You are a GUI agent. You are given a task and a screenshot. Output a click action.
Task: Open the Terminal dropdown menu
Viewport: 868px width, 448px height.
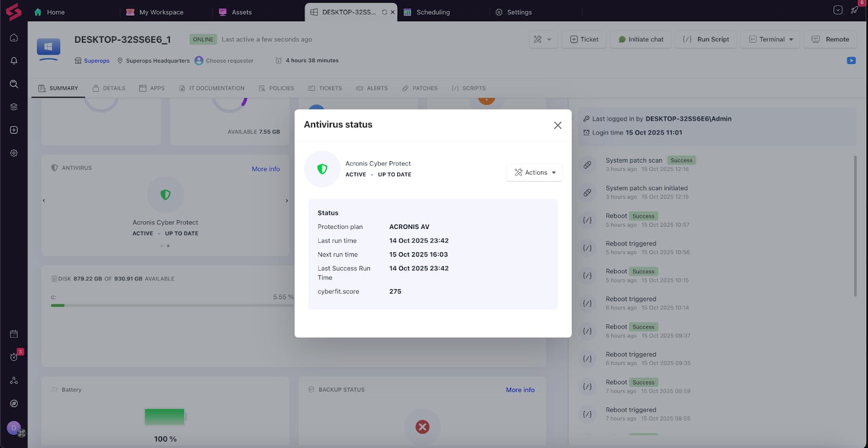[770, 39]
